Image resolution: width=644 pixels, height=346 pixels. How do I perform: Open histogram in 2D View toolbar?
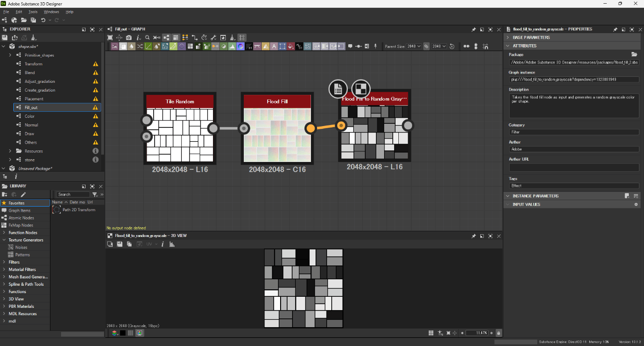(x=172, y=244)
